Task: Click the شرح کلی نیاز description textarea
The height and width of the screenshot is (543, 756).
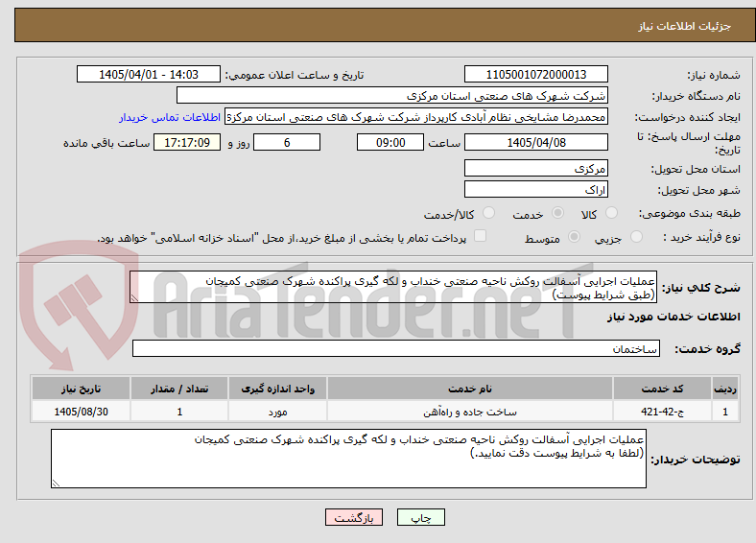Action: 393,287
